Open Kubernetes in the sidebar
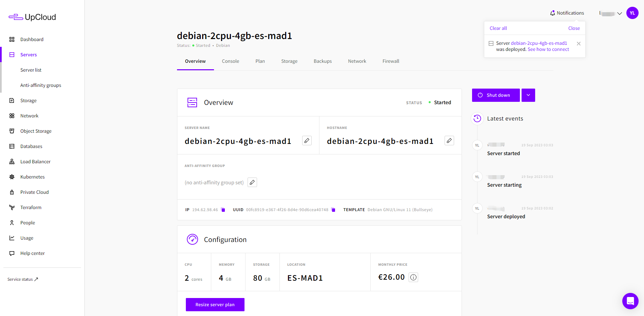Viewport: 644px width, 316px height. pyautogui.click(x=33, y=177)
